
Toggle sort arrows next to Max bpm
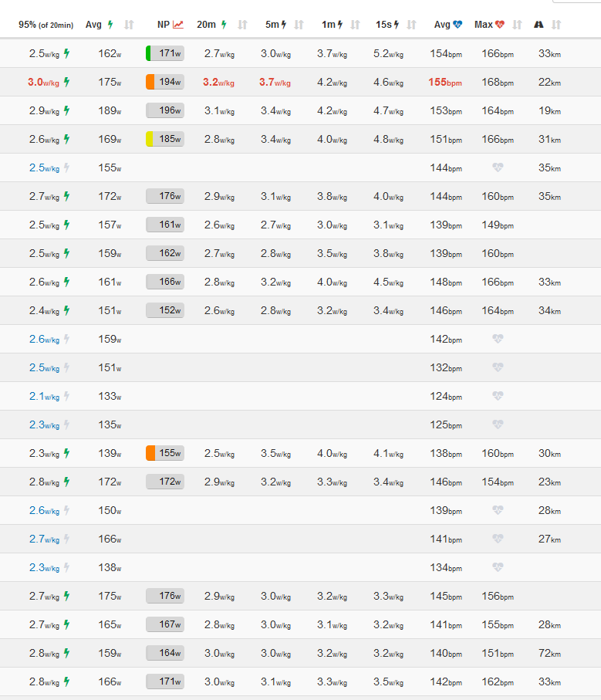click(517, 25)
